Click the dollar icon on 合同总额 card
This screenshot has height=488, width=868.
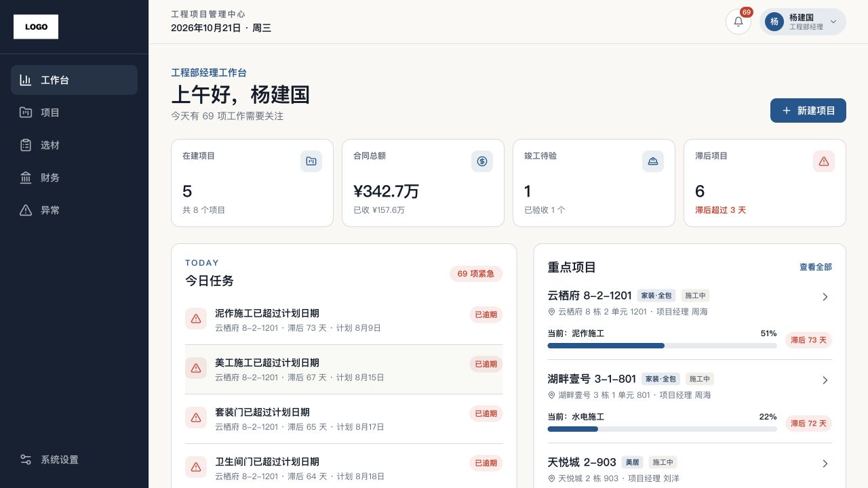click(x=482, y=161)
